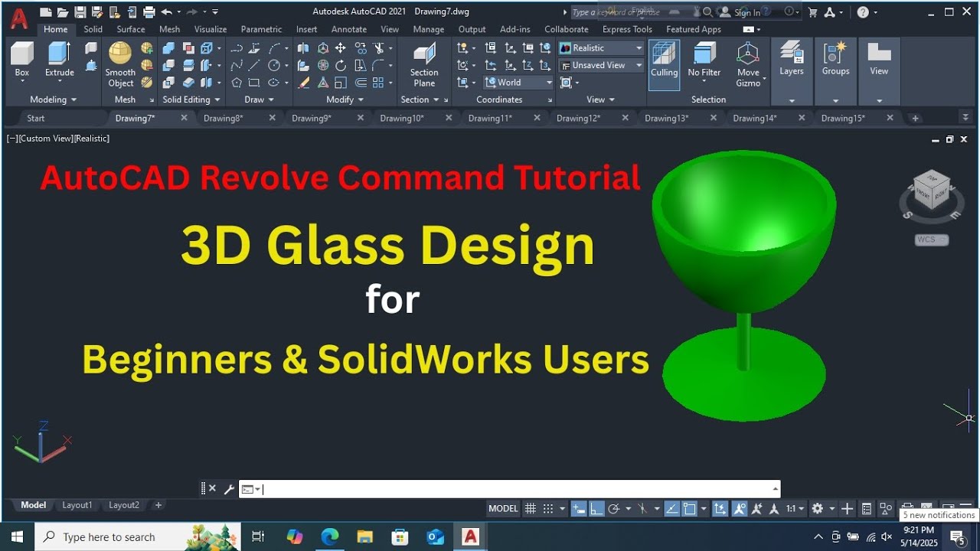Toggle drawing grid display in status bar

pyautogui.click(x=530, y=508)
